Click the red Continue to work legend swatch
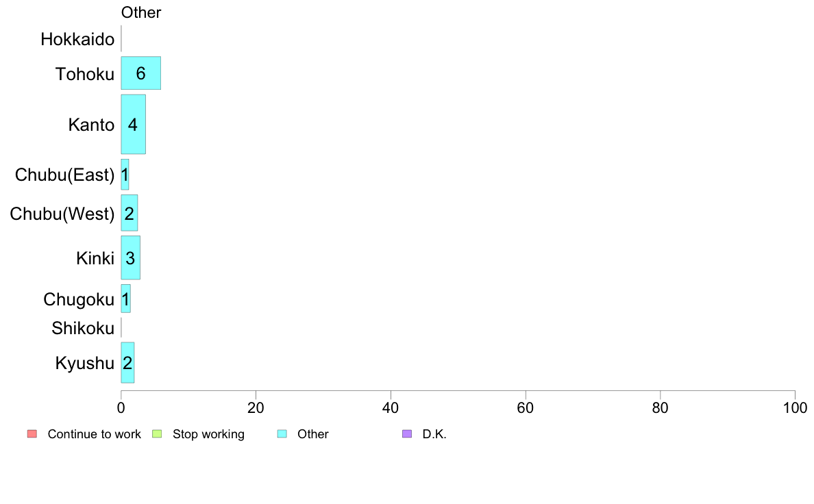Image resolution: width=814 pixels, height=504 pixels. click(32, 434)
